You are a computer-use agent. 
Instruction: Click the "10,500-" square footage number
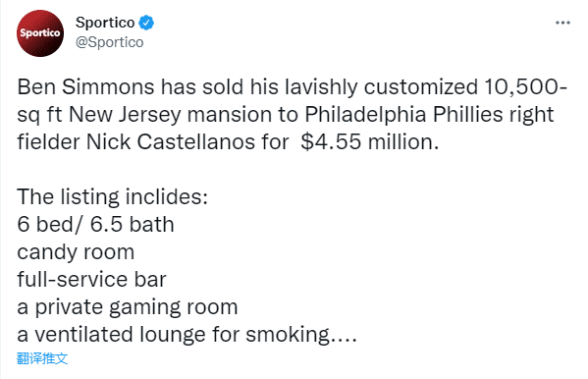(525, 87)
